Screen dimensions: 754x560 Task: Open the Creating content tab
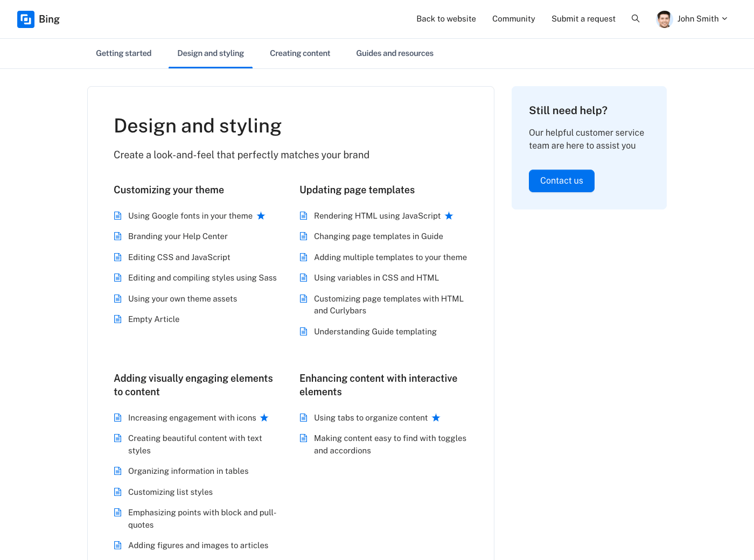pyautogui.click(x=300, y=53)
